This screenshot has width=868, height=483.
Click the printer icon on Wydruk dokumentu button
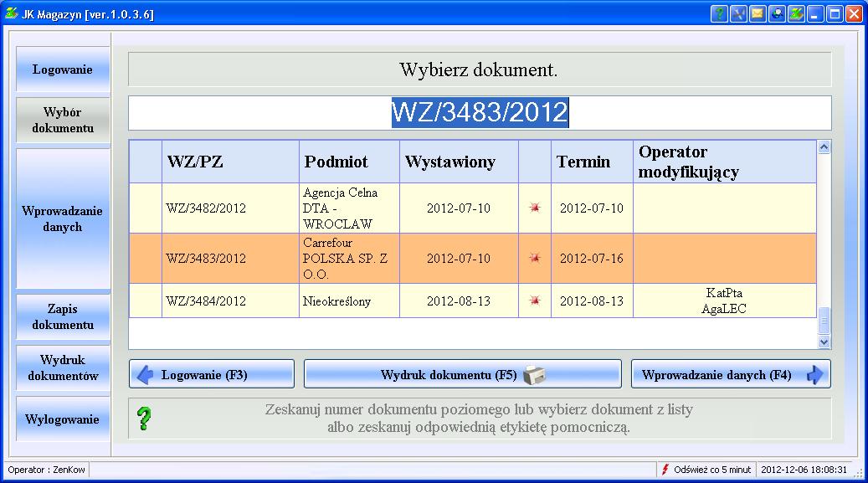pyautogui.click(x=535, y=375)
